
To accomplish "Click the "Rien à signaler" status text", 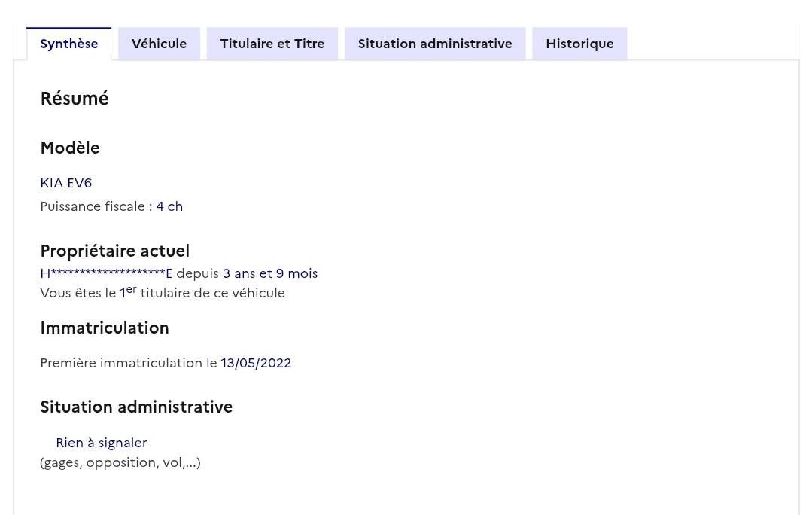I will click(x=101, y=443).
